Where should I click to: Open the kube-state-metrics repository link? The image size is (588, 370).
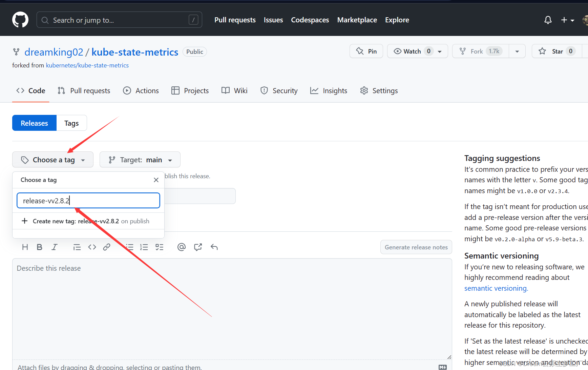click(x=135, y=52)
